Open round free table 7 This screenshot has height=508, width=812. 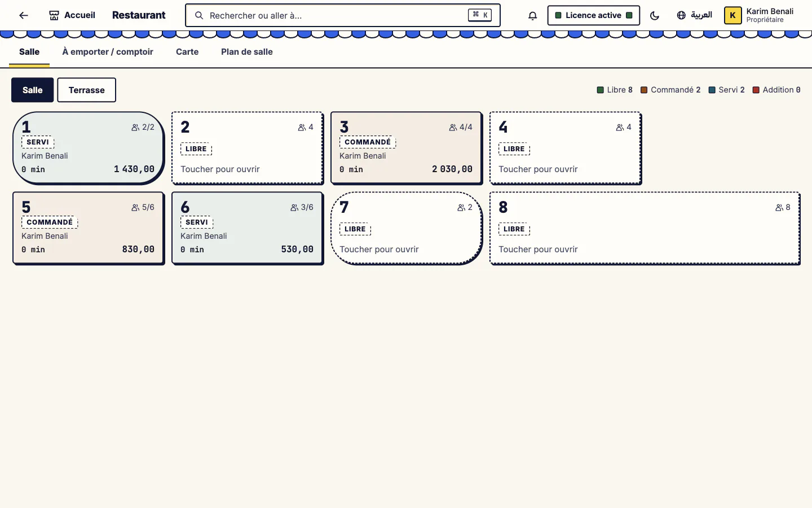click(x=406, y=228)
